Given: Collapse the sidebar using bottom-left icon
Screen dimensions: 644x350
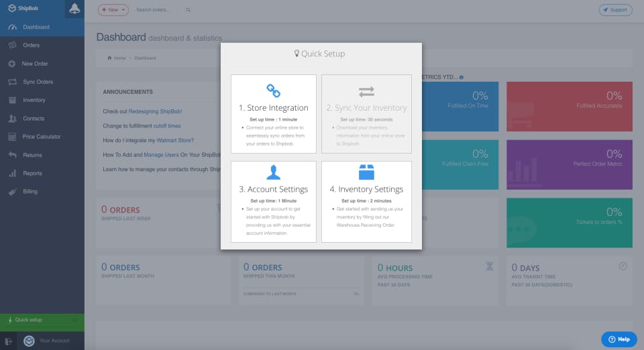Looking at the screenshot, I should click(x=8, y=341).
